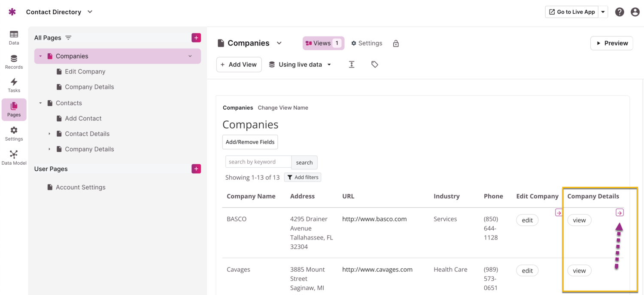Click the search by keyword field
The width and height of the screenshot is (644, 295).
point(258,162)
